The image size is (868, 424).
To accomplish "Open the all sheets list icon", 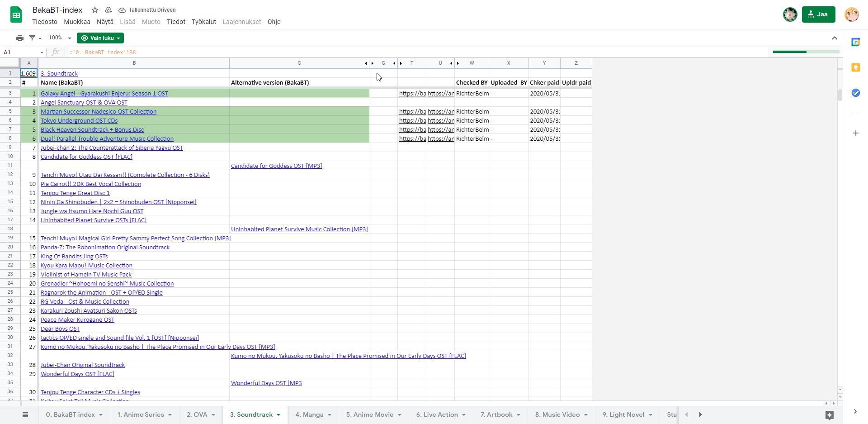I will [x=25, y=414].
